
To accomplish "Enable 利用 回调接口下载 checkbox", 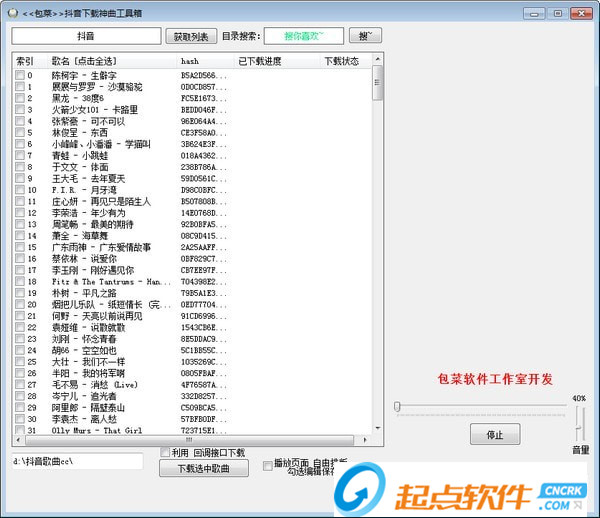I will pyautogui.click(x=165, y=453).
